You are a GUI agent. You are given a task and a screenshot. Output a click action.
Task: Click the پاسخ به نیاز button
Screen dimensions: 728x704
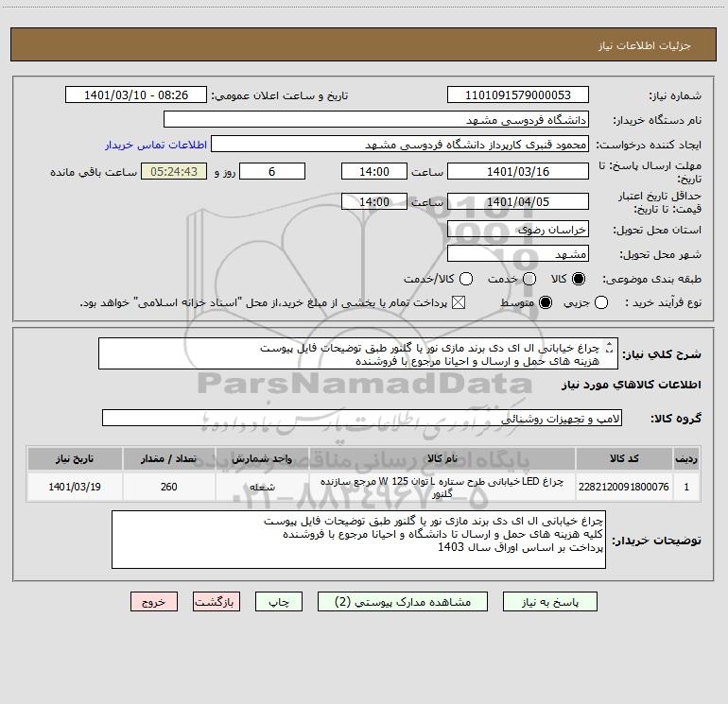click(x=549, y=602)
